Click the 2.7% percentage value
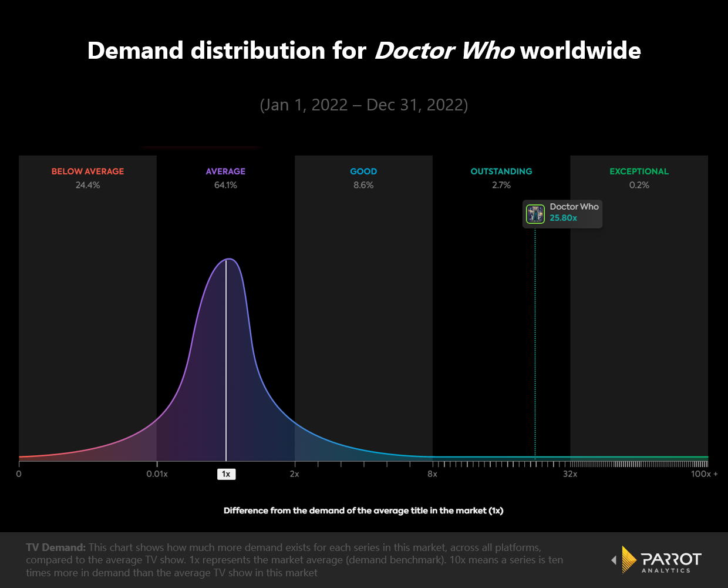Viewport: 728px width, 588px height. click(x=501, y=185)
